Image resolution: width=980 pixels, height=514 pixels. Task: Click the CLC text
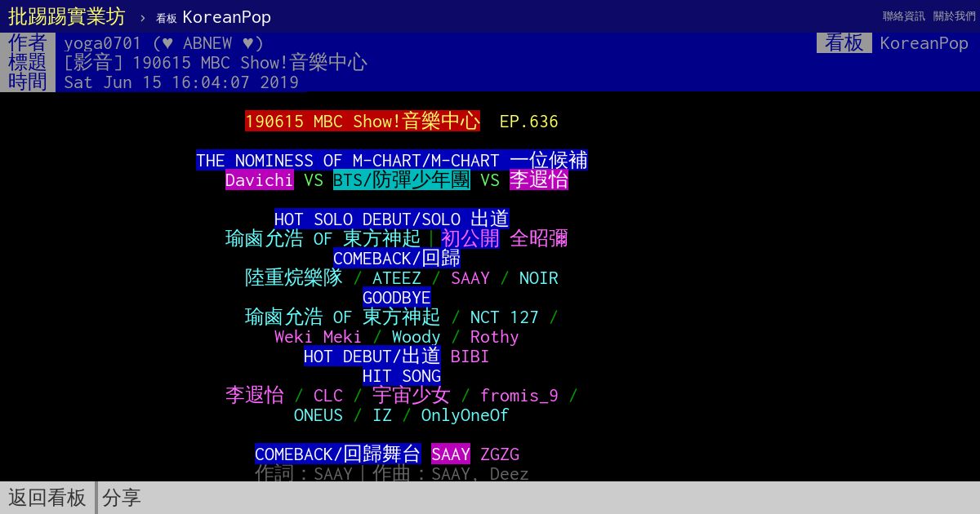point(328,396)
